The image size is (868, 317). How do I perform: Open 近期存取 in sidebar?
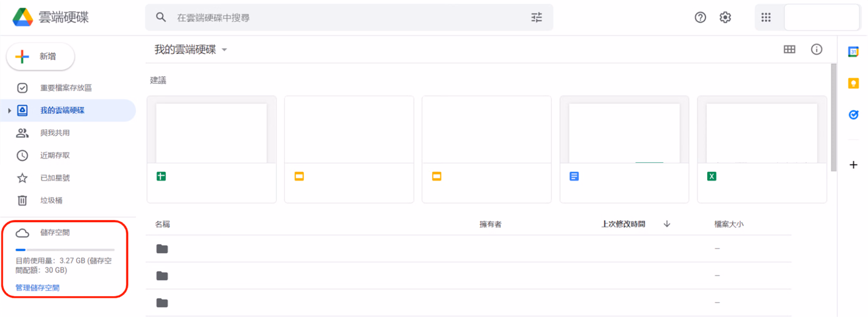click(x=55, y=155)
